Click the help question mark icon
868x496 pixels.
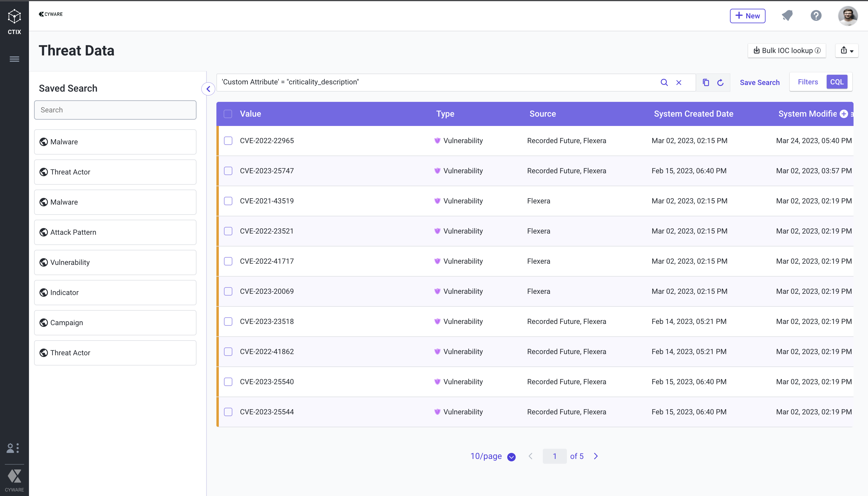[x=816, y=15]
